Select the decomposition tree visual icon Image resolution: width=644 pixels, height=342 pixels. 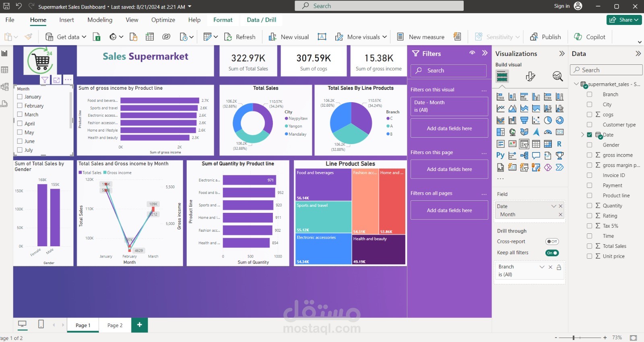(524, 156)
